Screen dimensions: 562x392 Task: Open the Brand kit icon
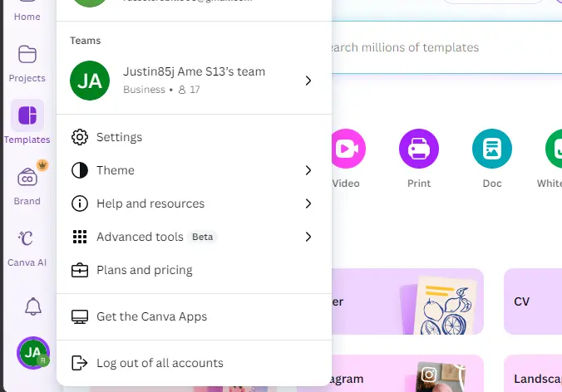(x=27, y=177)
